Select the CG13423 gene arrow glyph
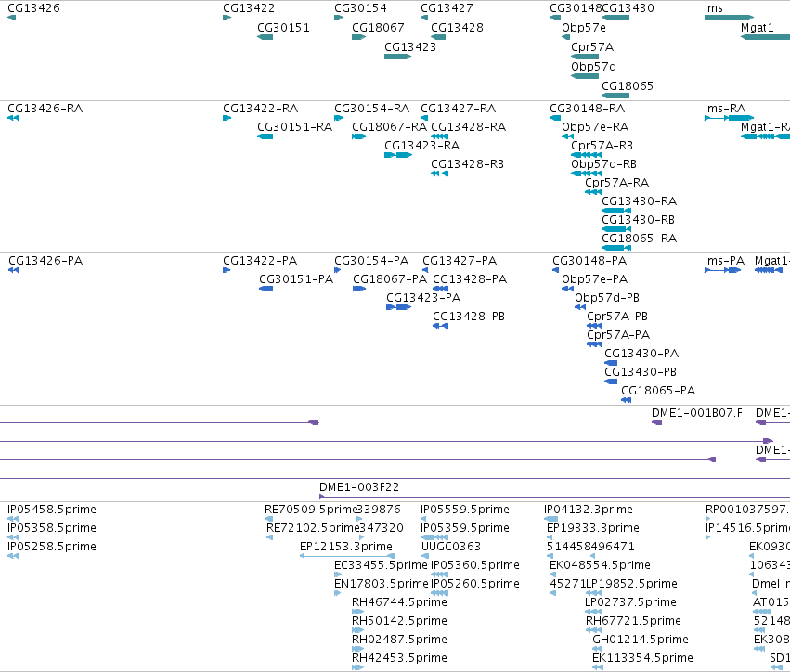Screen dimensions: 790x672 click(x=397, y=57)
